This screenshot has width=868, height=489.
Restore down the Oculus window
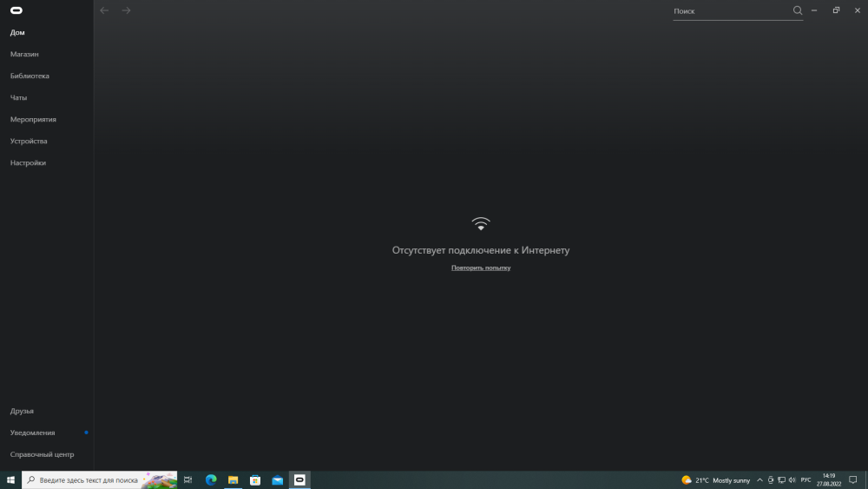(836, 10)
